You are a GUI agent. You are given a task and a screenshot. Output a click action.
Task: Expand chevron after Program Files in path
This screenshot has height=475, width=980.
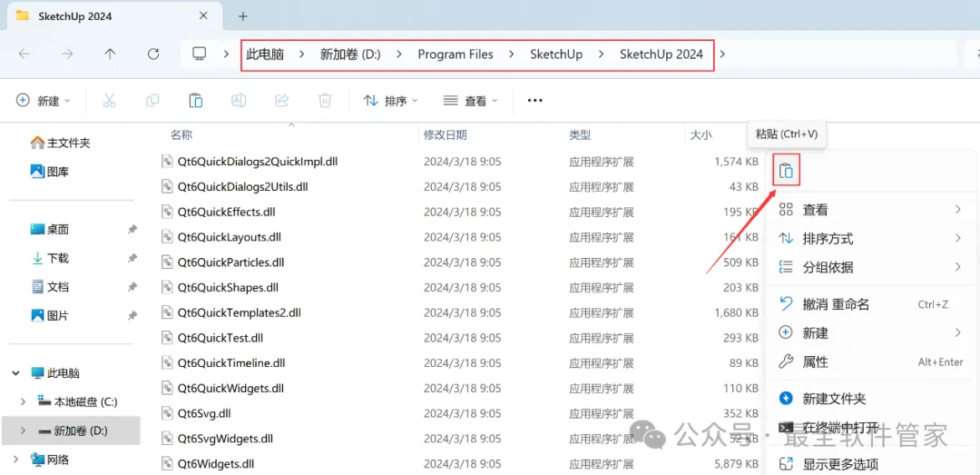511,54
